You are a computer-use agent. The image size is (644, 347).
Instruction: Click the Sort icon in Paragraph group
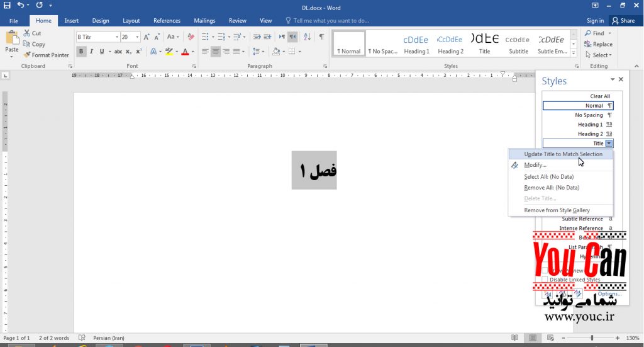306,37
